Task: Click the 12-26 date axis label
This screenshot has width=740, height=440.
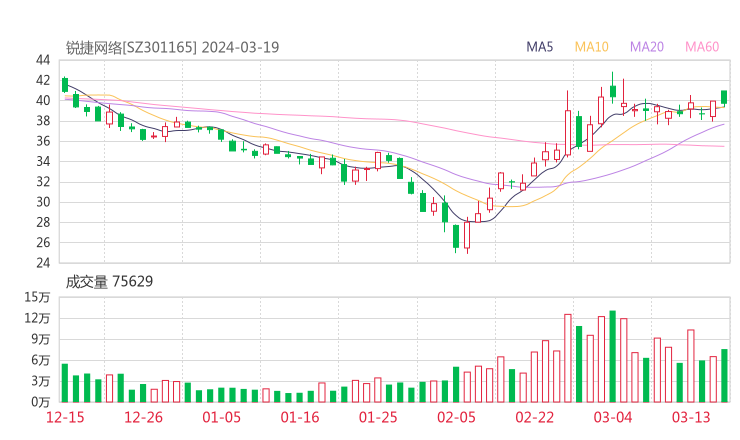Action: point(143,417)
